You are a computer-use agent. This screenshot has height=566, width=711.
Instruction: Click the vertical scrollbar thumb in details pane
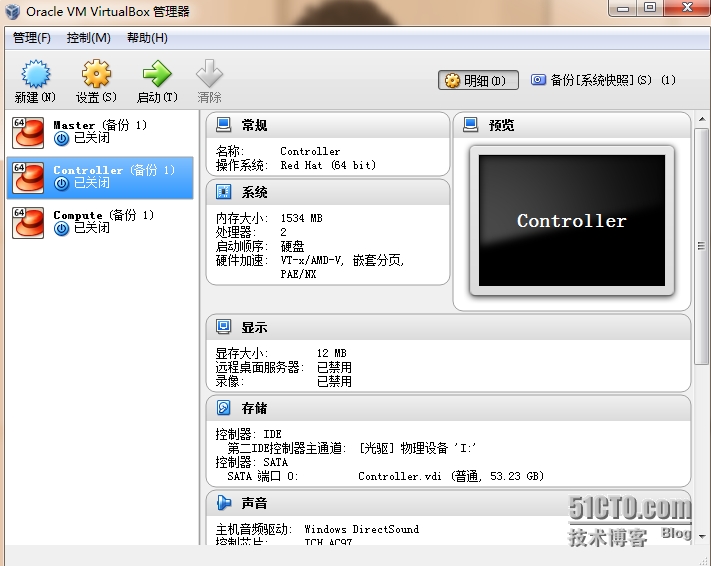click(701, 246)
